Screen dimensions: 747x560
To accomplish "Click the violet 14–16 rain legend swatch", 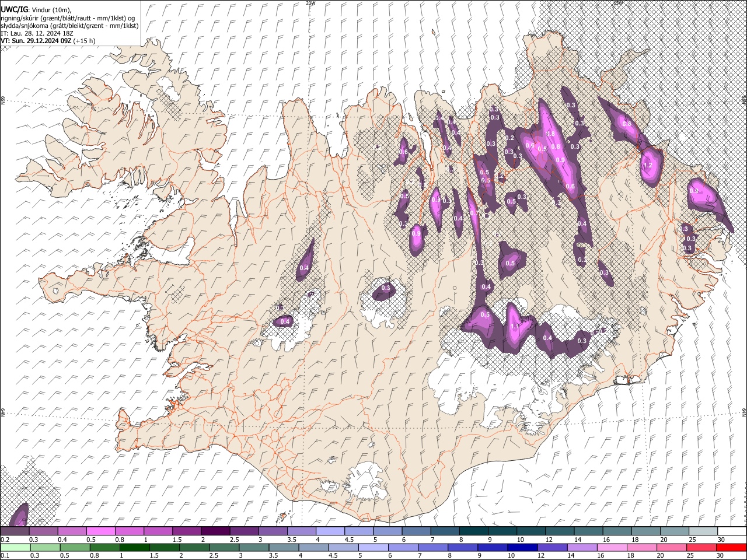I will (x=583, y=547).
